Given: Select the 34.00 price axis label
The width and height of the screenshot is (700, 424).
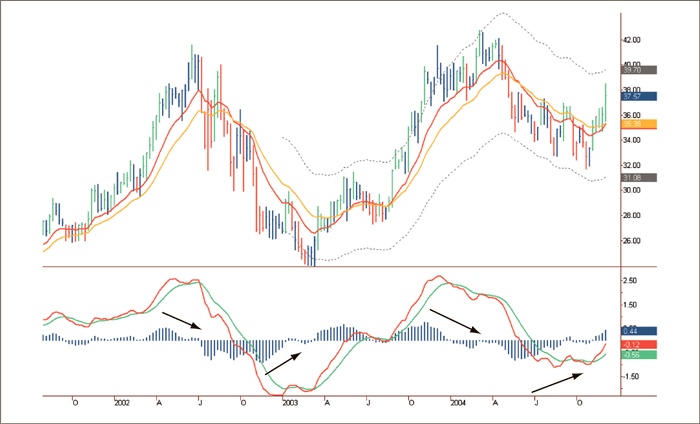Looking at the screenshot, I should pyautogui.click(x=632, y=140).
